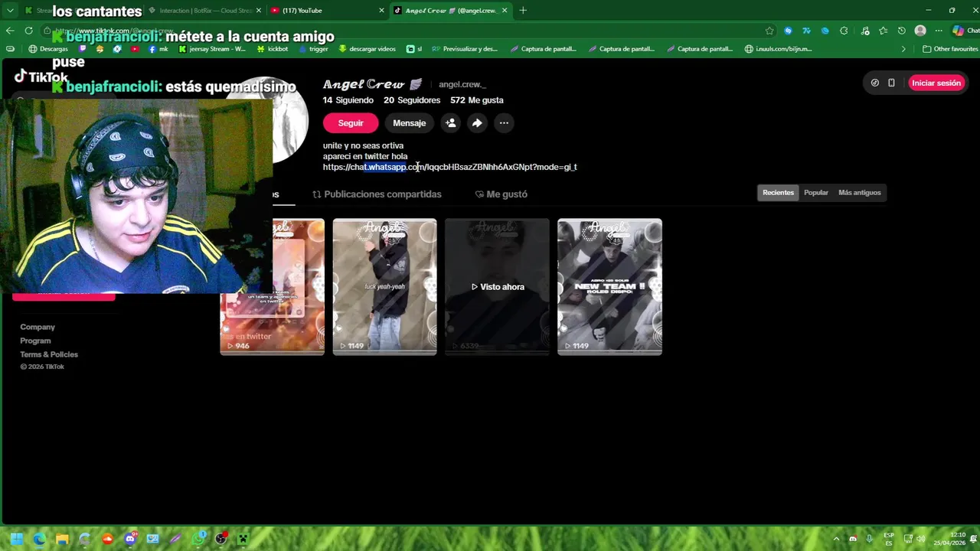Open the video thumbnail with 946 views
Screen dimensions: 980x551
point(299,287)
